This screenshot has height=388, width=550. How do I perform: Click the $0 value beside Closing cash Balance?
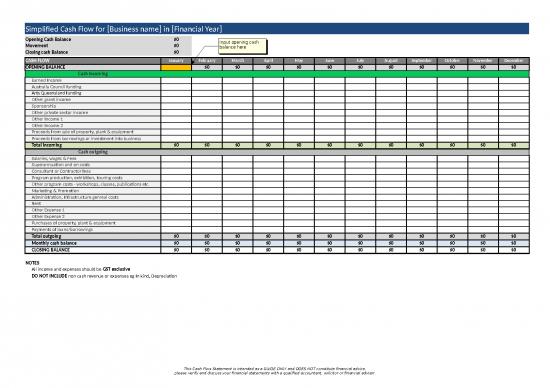click(x=176, y=52)
